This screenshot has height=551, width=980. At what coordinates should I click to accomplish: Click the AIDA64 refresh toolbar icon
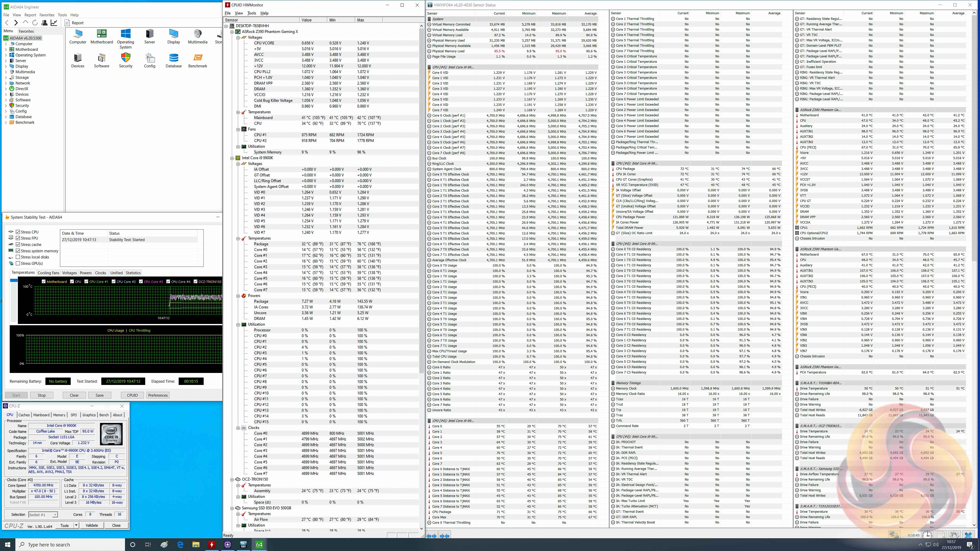35,23
